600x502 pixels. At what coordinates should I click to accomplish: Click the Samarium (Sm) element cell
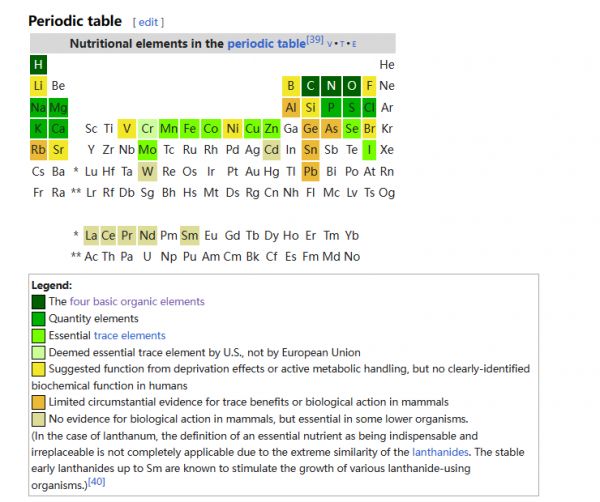click(x=190, y=236)
